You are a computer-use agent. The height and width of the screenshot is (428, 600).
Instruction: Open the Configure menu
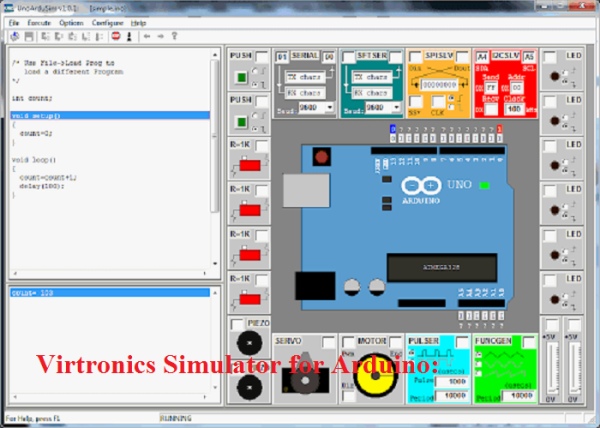[107, 22]
